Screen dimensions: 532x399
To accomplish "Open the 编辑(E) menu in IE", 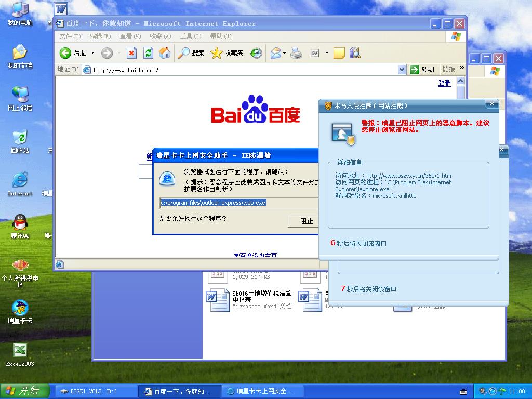I will click(100, 36).
